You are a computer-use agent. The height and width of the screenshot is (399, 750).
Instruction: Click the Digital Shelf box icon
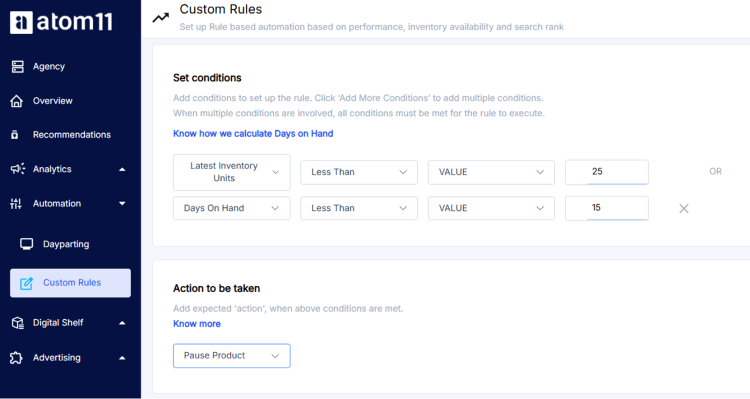point(17,323)
